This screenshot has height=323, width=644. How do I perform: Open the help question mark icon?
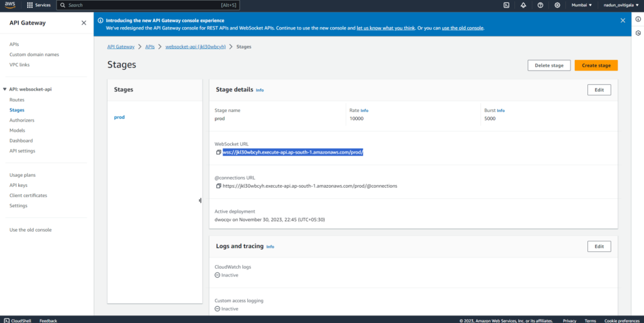point(540,5)
